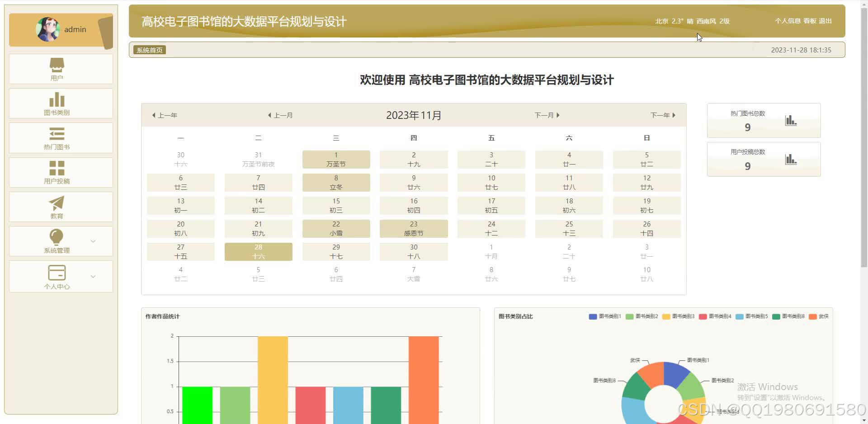Select grayed December date 7 大雪
Screen dimensions: 868x424
414,274
